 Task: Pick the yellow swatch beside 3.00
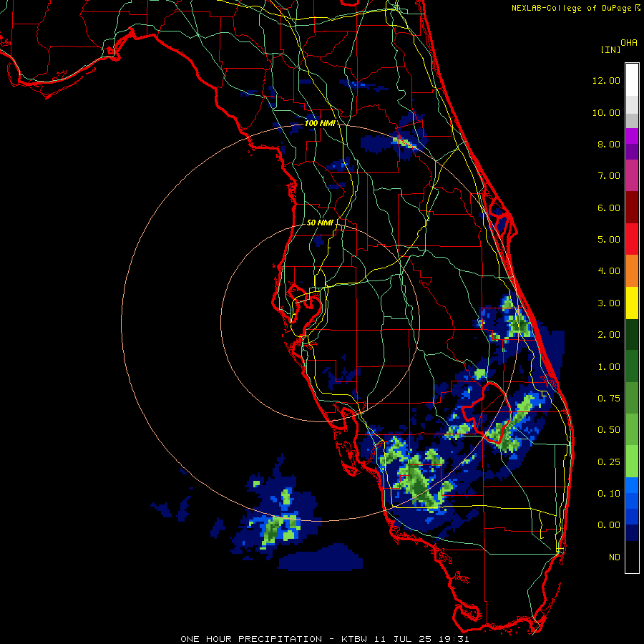pos(632,303)
